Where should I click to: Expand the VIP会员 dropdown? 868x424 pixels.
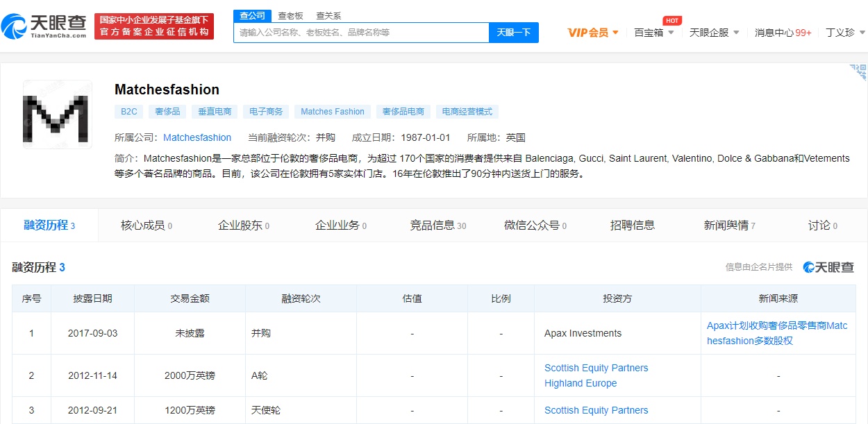click(593, 33)
